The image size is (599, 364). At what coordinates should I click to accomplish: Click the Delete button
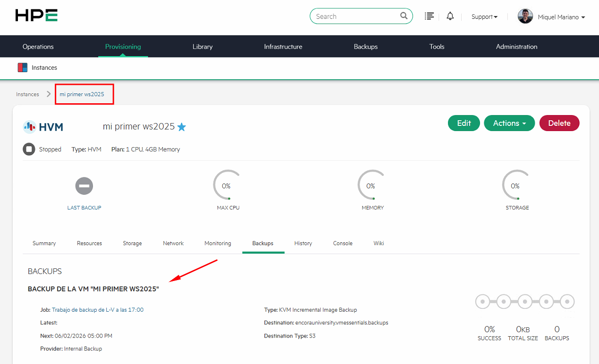[559, 123]
